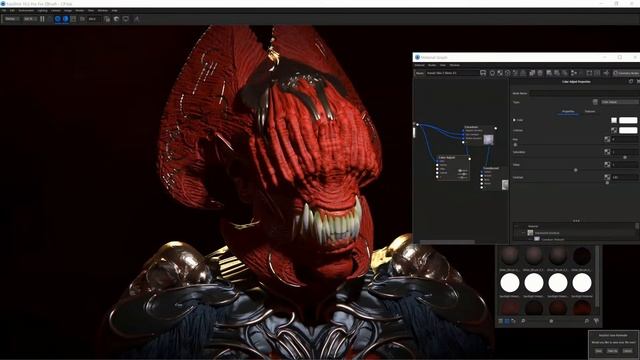The image size is (640, 360).
Task: Click the texture icon beside the Color swatch
Action: click(x=614, y=120)
